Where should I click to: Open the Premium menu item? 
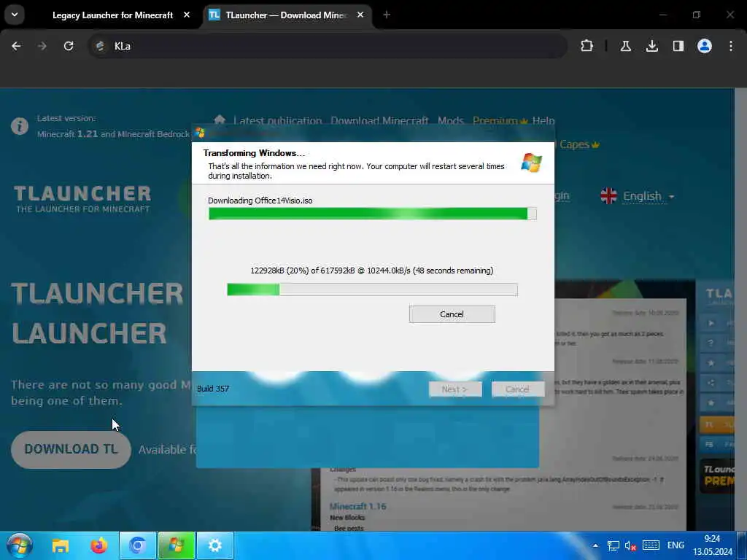pyautogui.click(x=500, y=120)
